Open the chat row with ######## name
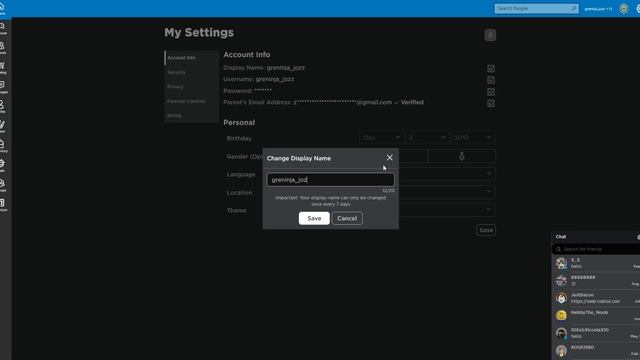Viewport: 640px width, 360px height. coord(596,280)
